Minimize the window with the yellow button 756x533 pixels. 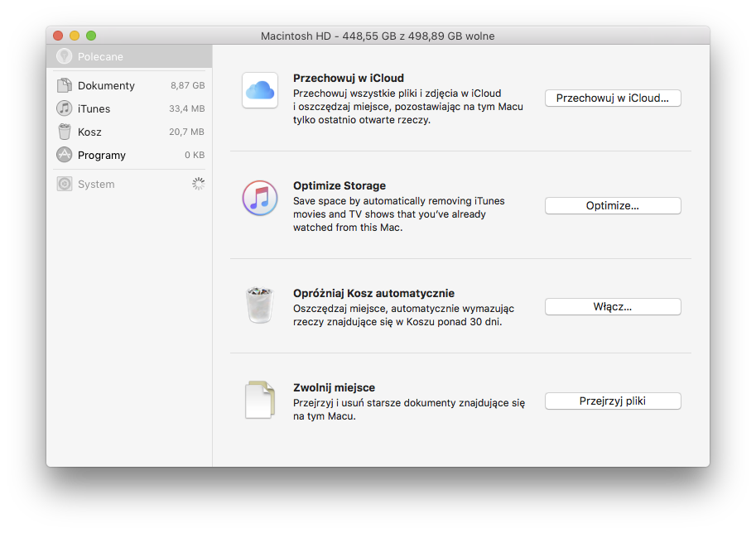75,36
